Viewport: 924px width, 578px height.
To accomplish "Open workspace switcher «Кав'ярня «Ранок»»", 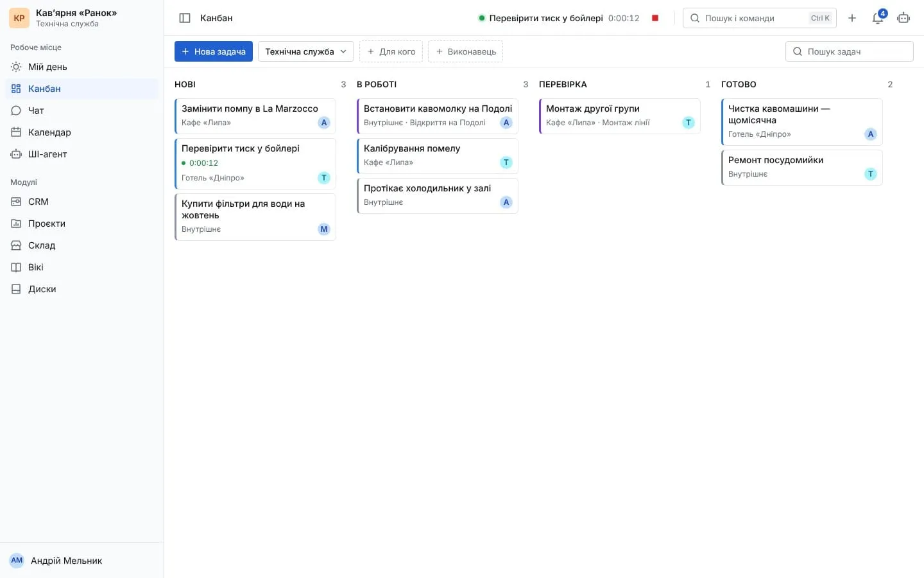I will (81, 18).
